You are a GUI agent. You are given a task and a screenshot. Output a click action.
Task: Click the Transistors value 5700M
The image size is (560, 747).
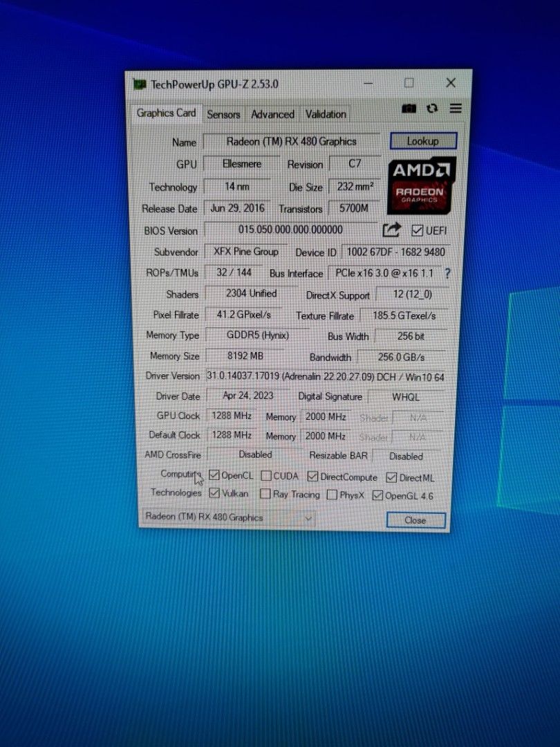354,208
